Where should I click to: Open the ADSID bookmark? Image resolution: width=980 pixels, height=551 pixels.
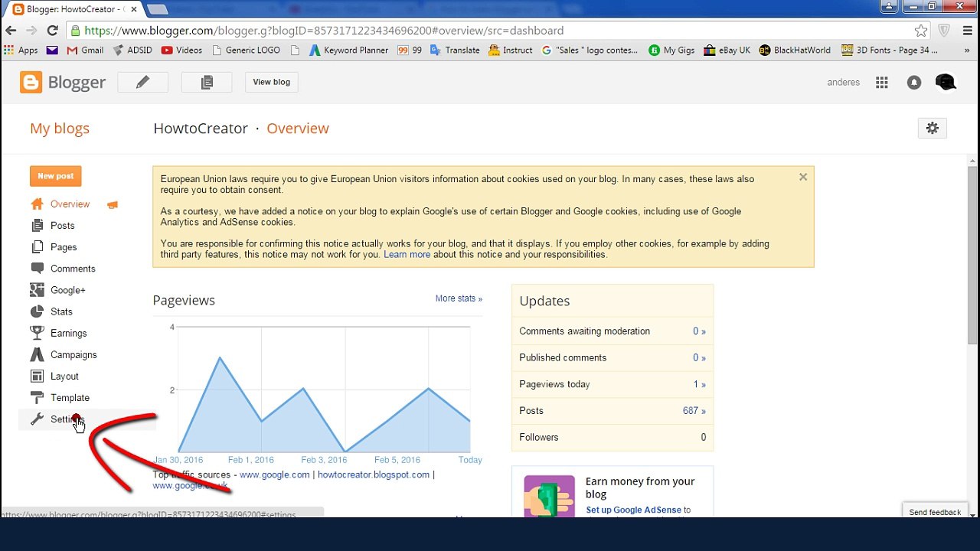coord(132,51)
